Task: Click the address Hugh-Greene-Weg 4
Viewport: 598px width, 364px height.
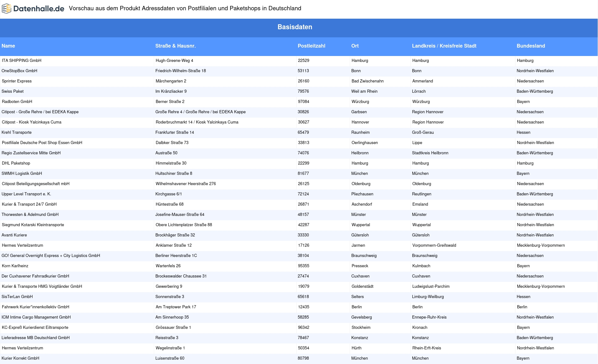Action: click(x=174, y=60)
